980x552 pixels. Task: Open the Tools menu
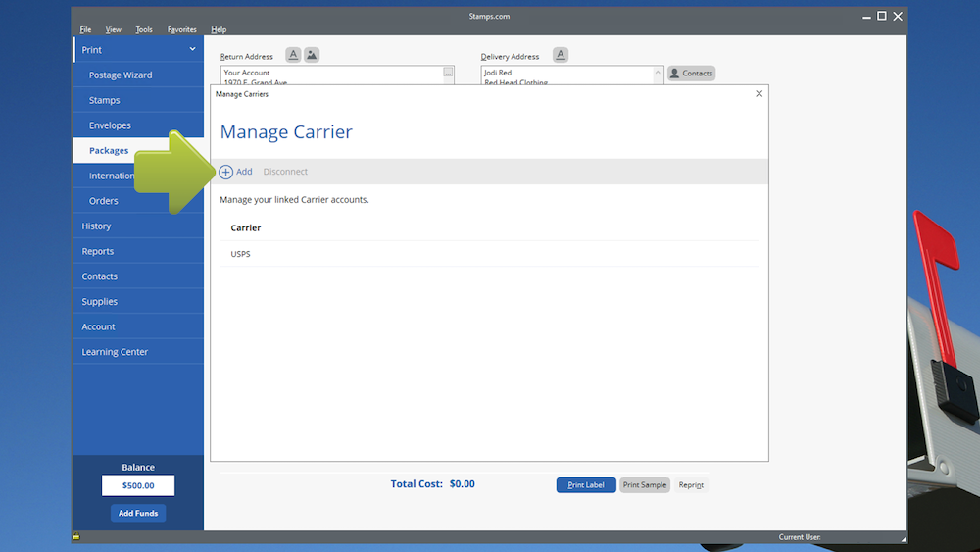coord(144,30)
